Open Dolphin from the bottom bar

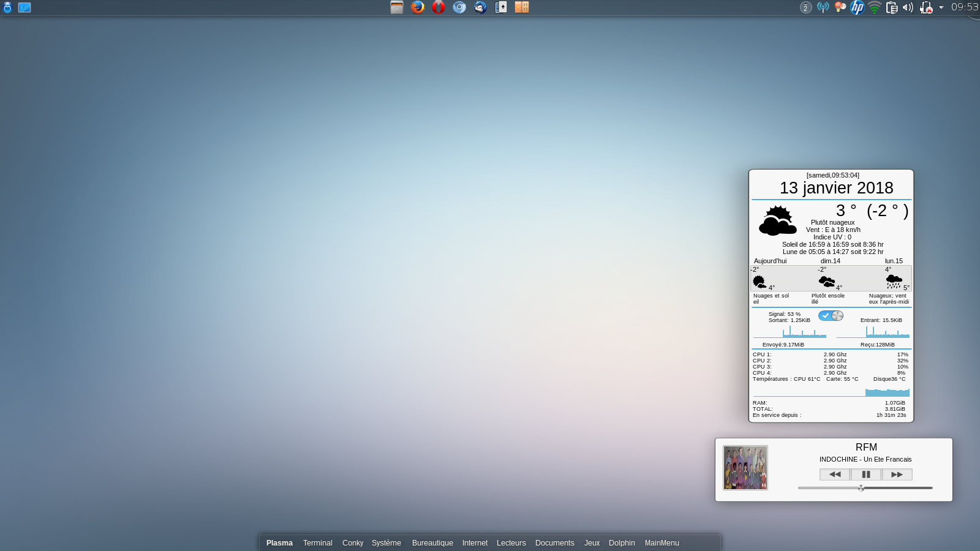coord(622,543)
